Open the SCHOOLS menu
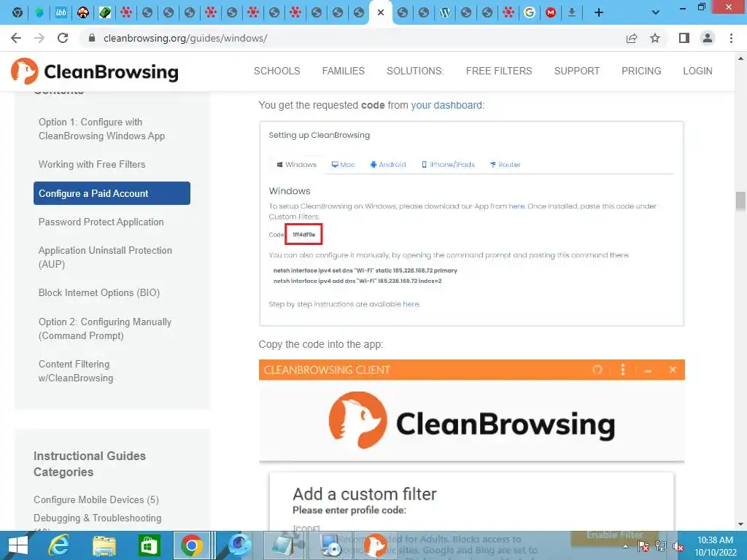The height and width of the screenshot is (560, 747). [276, 71]
